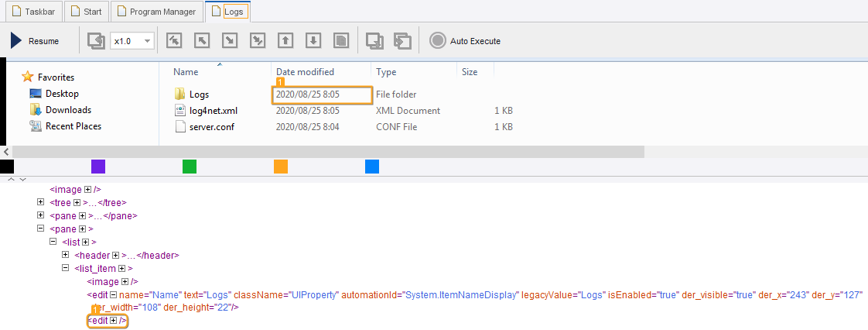Click the zoom screenshot icon beside x1.0

pos(95,41)
